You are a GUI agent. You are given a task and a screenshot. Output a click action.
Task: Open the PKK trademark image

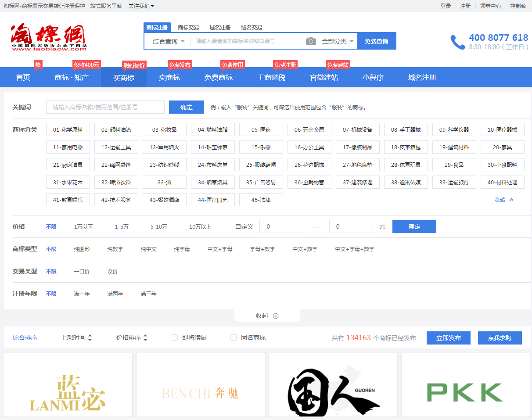(465, 386)
